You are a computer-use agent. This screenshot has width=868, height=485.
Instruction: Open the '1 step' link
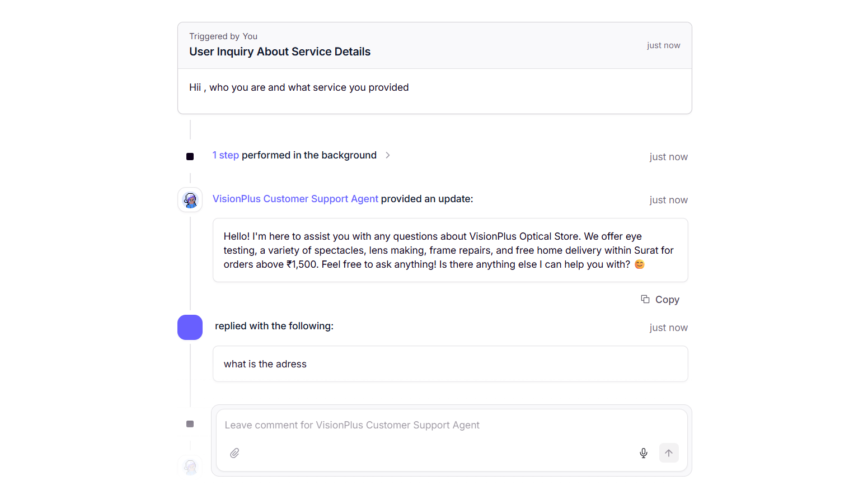[x=226, y=155]
